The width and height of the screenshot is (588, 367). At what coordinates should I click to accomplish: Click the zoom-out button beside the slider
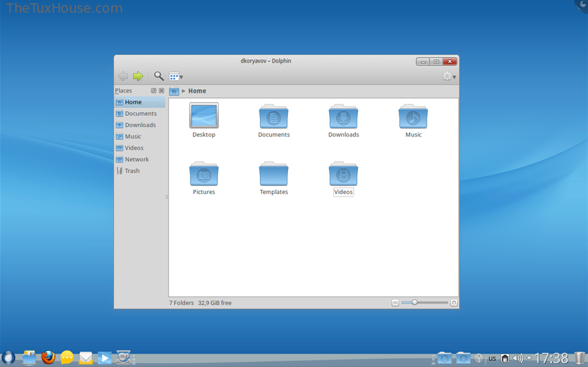click(x=395, y=303)
